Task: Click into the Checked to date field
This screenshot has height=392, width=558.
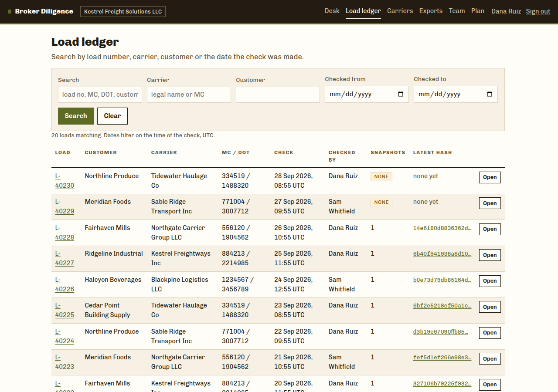Action: click(x=456, y=94)
